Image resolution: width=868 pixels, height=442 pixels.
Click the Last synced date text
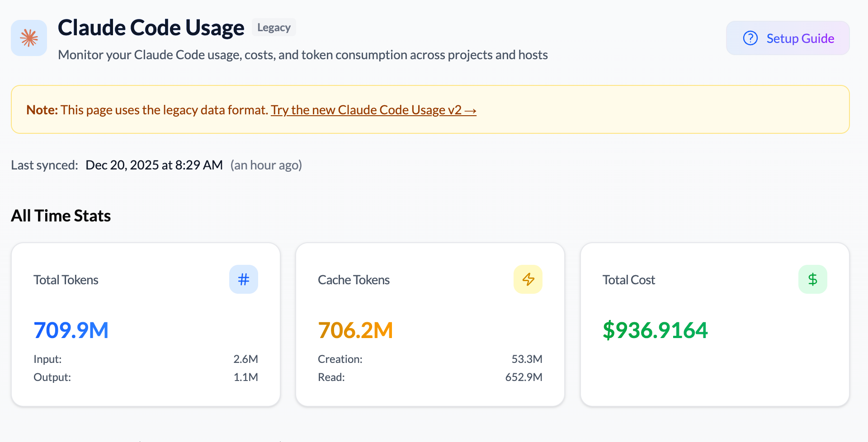[154, 165]
